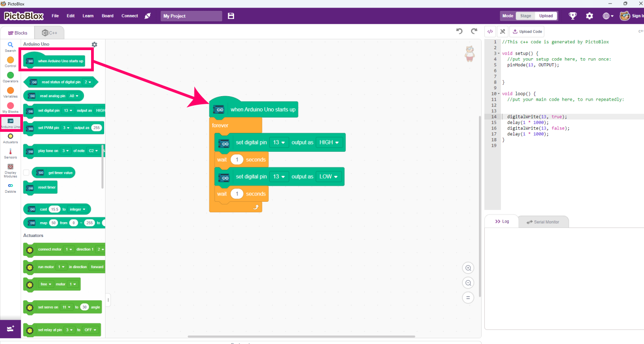
Task: Zoom in on the block workspace
Action: click(468, 268)
